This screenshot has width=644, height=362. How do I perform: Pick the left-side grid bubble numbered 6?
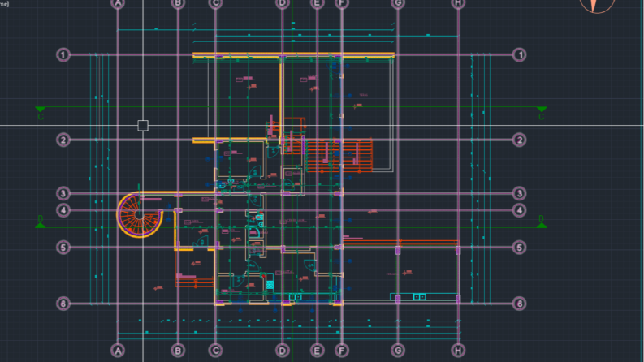[63, 304]
